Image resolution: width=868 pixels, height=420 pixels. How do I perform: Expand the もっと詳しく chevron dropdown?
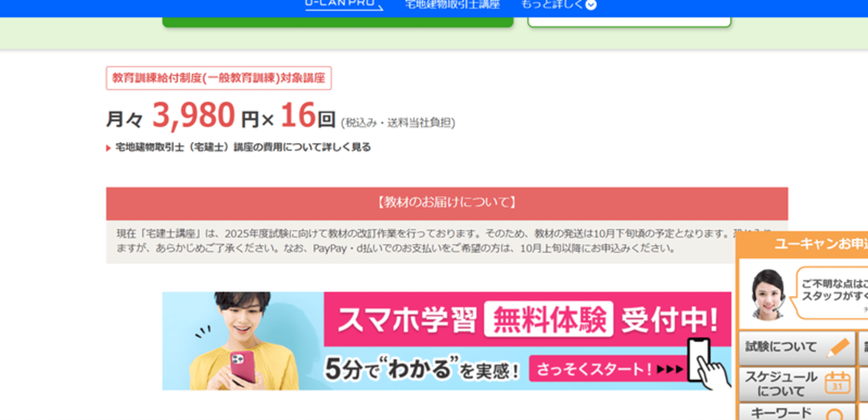click(x=591, y=5)
